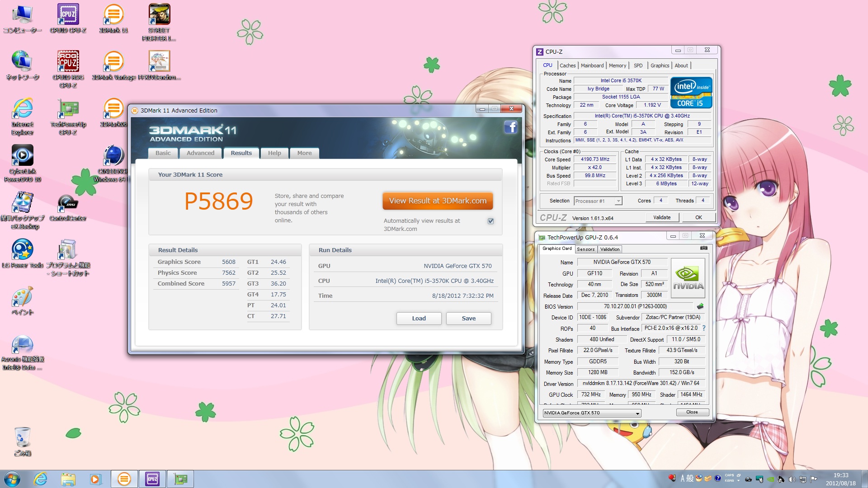Click the BIOS version save chip icon

pos(700,306)
